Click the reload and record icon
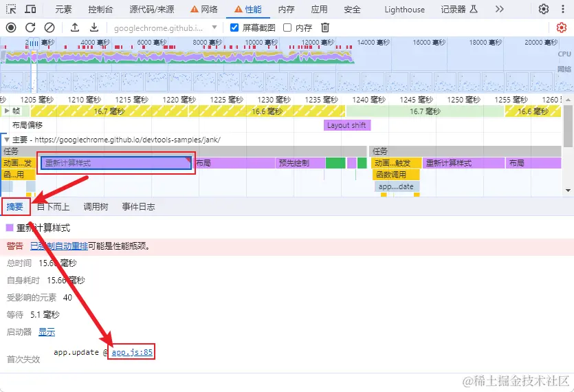 click(x=30, y=28)
